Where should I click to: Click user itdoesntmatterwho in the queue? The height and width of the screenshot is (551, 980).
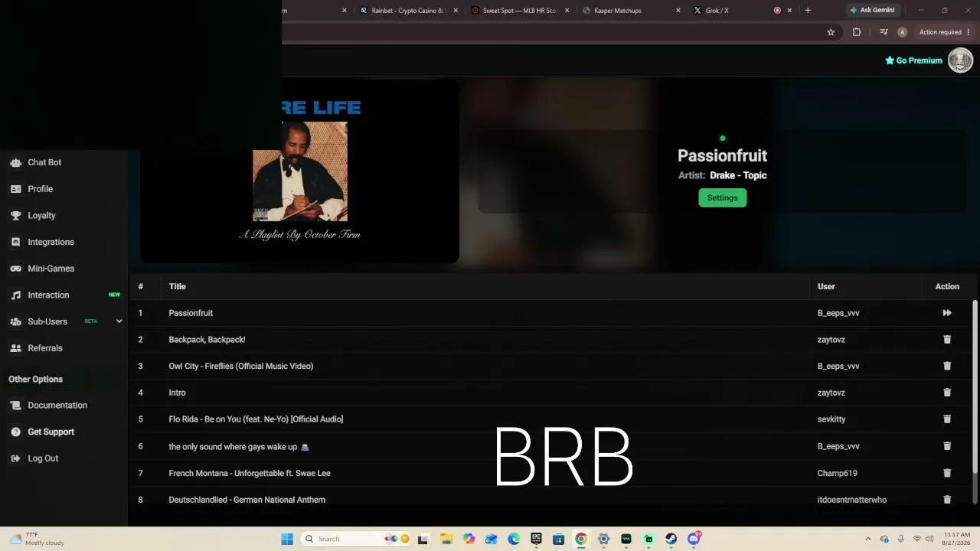coord(852,500)
